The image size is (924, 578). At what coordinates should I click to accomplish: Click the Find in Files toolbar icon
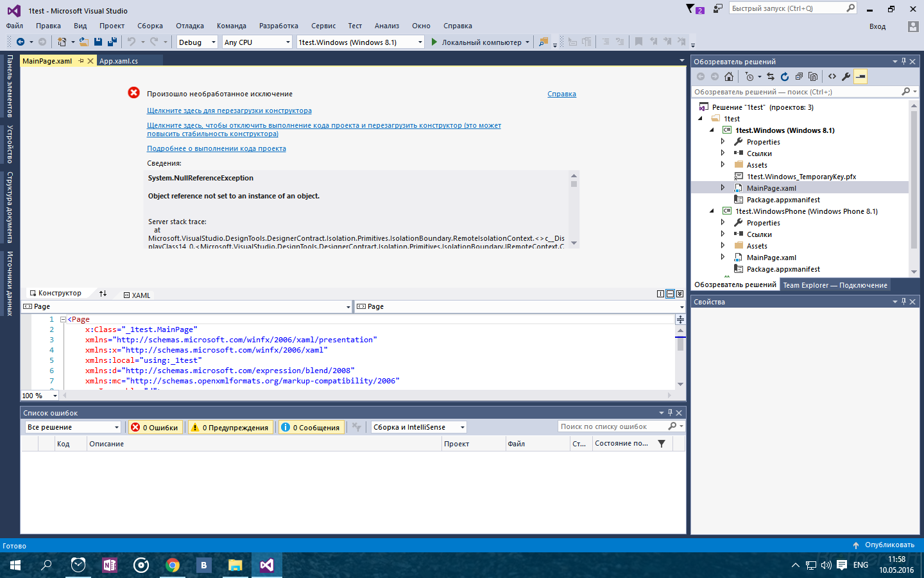click(543, 42)
